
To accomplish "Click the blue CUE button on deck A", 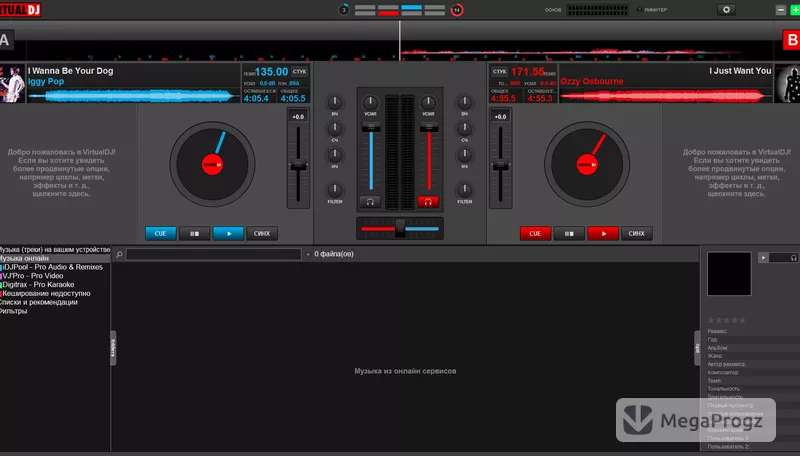I will point(160,234).
